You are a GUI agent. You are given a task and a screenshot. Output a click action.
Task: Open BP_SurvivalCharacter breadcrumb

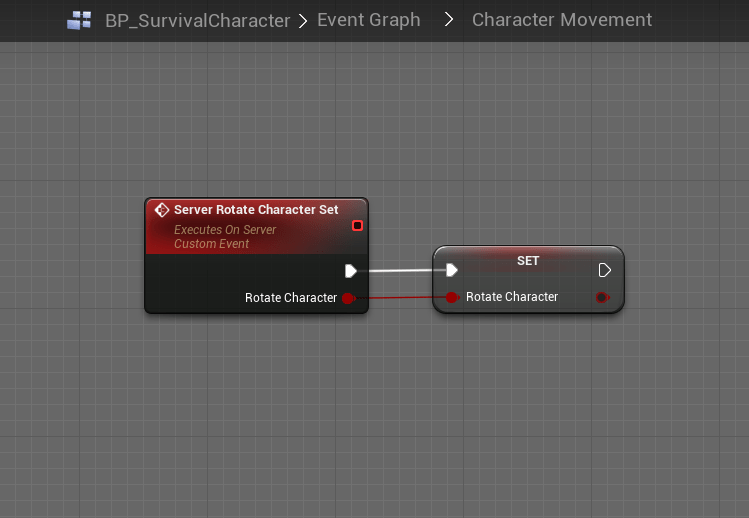click(x=197, y=21)
